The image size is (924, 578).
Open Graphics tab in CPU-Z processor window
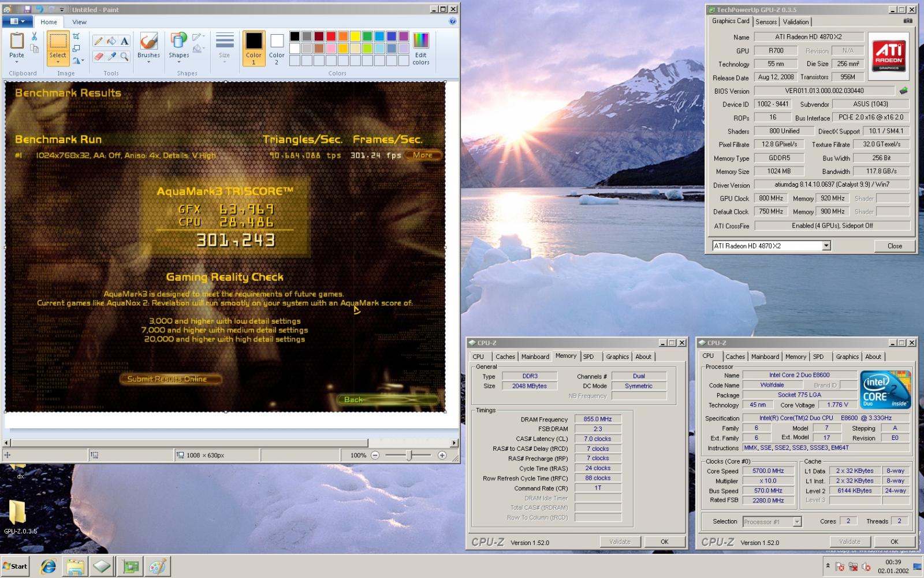click(847, 357)
